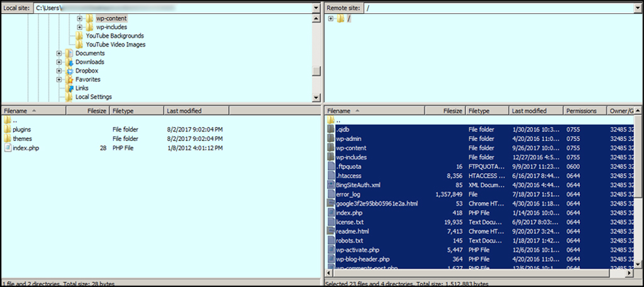Click the Remote site path input field

pos(497,8)
